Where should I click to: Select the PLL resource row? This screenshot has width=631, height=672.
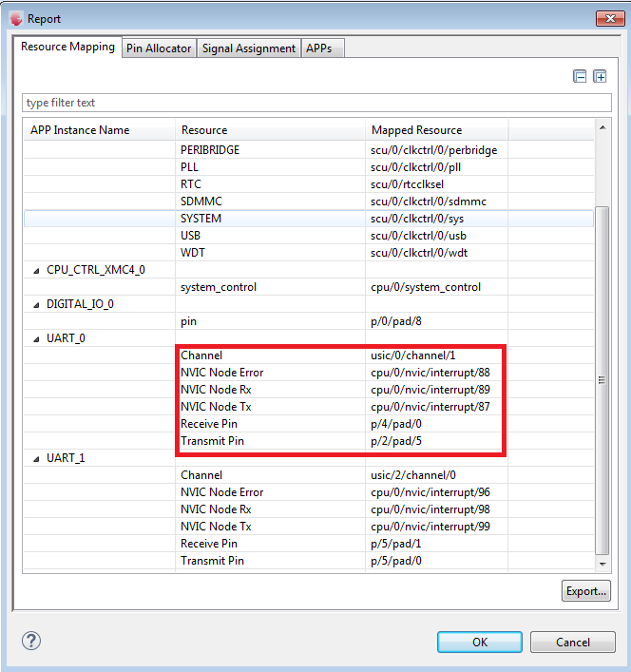pyautogui.click(x=309, y=167)
